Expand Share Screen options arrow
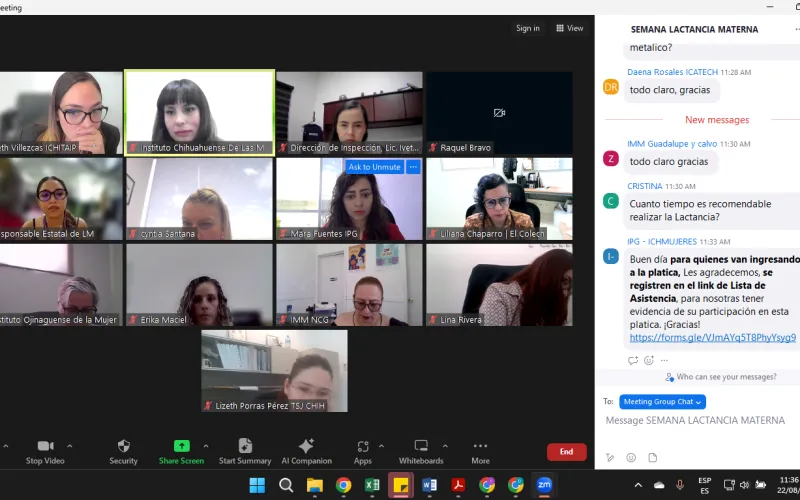Image resolution: width=800 pixels, height=500 pixels. point(206,446)
